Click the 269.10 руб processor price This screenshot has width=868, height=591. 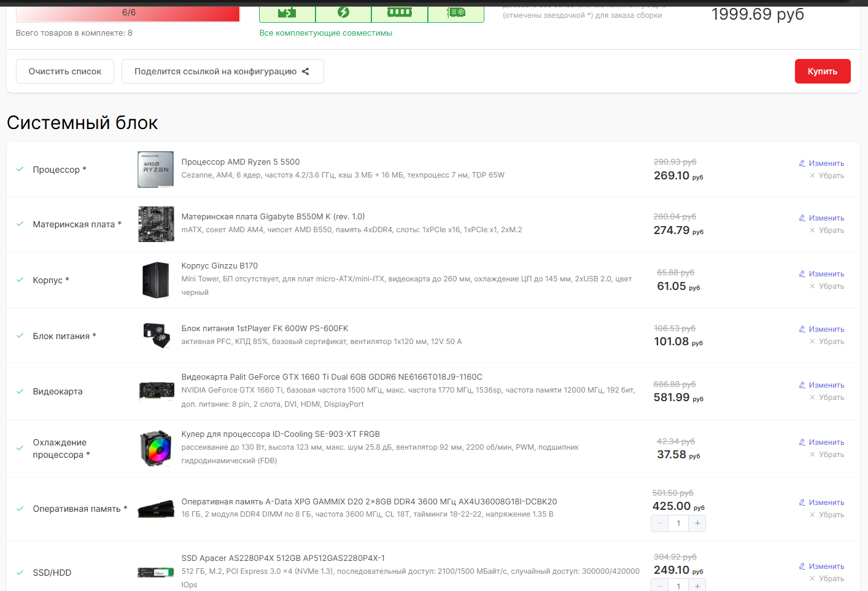tap(678, 176)
